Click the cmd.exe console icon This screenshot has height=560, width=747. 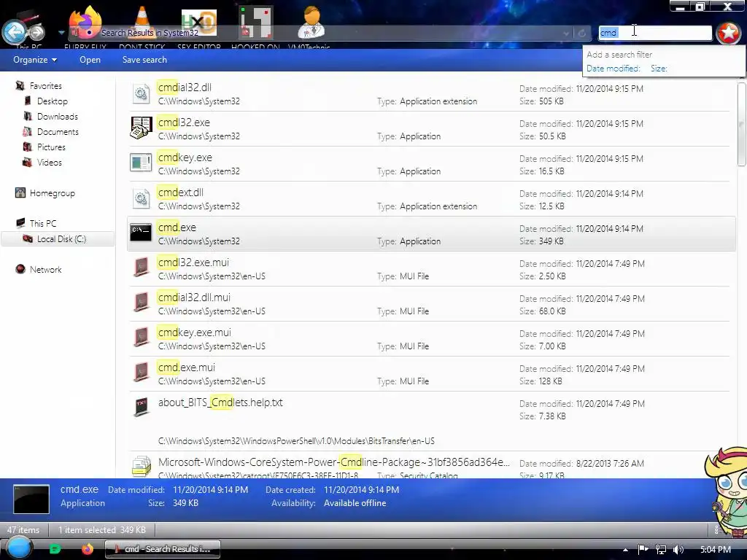click(x=141, y=233)
